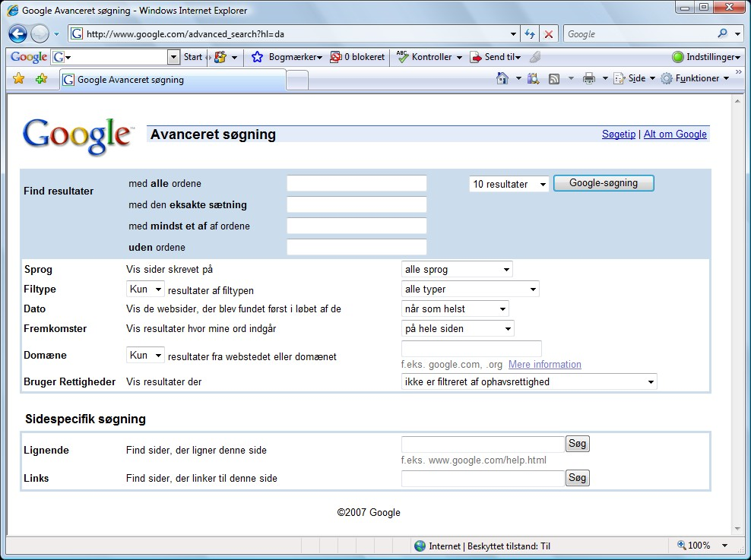Open Favorites Center star icon
Screen dimensions: 751x560
point(19,78)
